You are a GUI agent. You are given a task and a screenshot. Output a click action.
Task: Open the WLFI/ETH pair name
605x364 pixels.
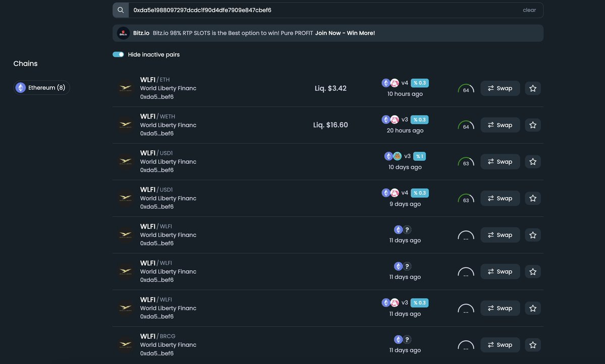click(155, 80)
